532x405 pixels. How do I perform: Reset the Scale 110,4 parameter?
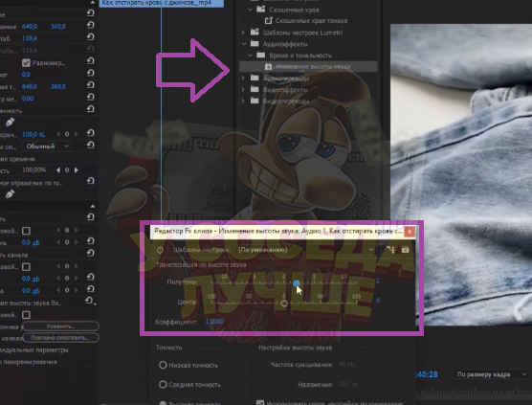pos(90,36)
